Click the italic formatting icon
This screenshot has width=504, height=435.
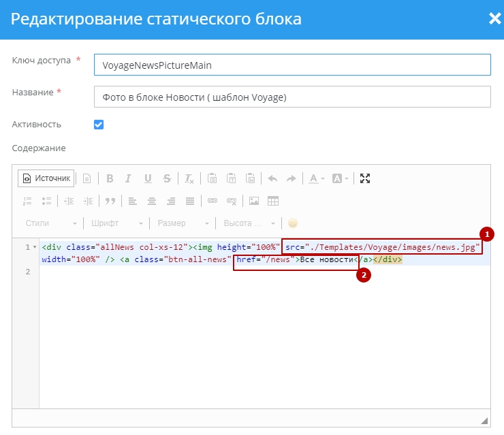tap(128, 178)
